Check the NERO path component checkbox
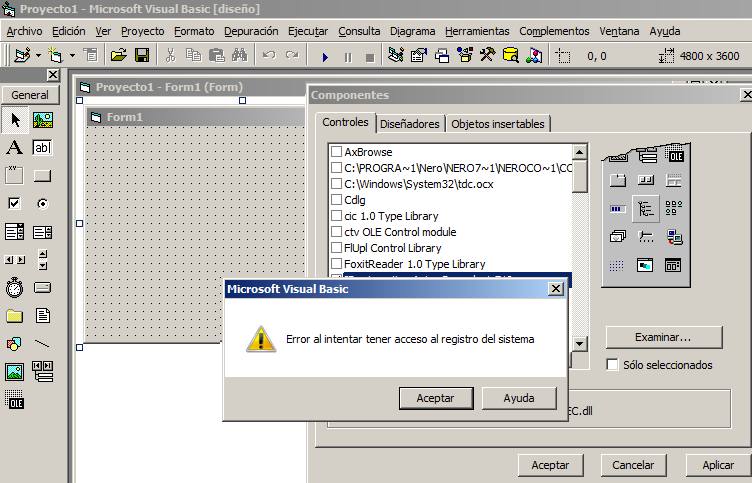This screenshot has height=483, width=752. tap(337, 168)
